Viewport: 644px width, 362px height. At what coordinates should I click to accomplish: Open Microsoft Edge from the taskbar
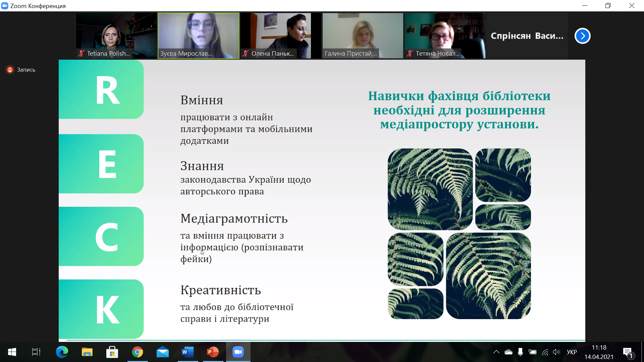click(62, 352)
